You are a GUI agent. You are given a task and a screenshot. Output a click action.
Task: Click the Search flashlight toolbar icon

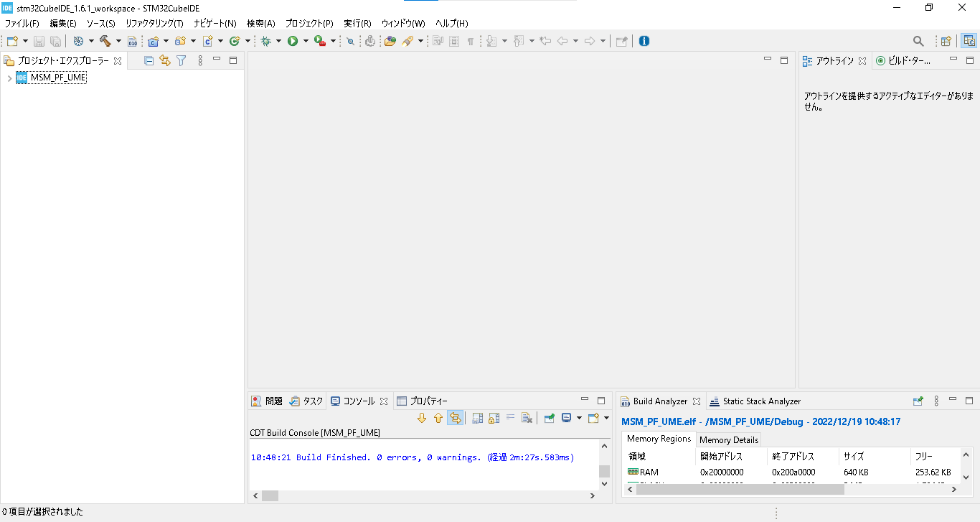407,41
